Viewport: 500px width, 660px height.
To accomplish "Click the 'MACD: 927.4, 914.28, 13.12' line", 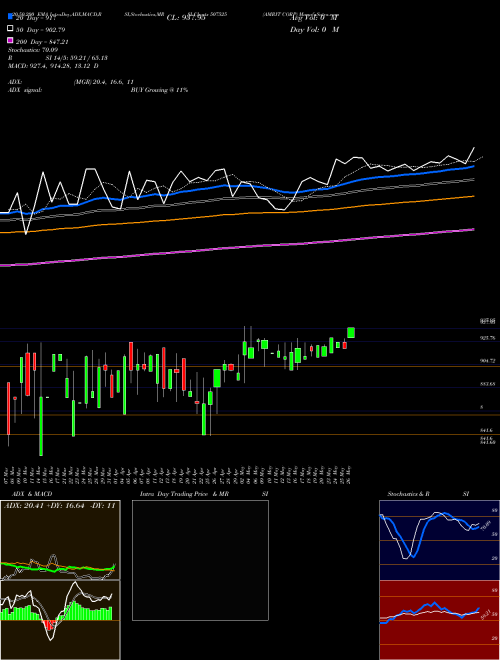I will [x=53, y=66].
